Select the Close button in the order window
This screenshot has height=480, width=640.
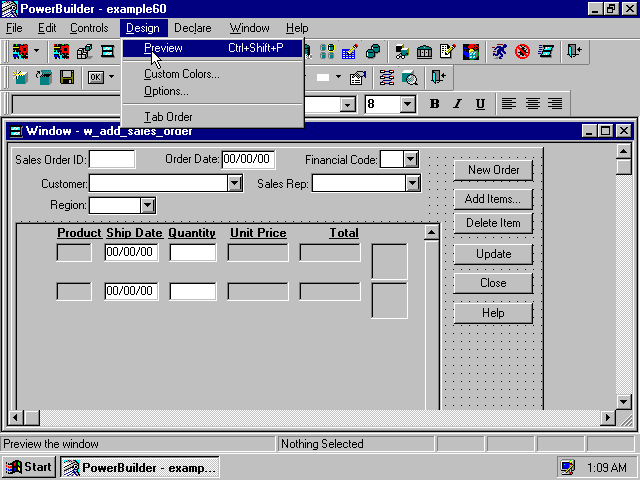pyautogui.click(x=493, y=283)
